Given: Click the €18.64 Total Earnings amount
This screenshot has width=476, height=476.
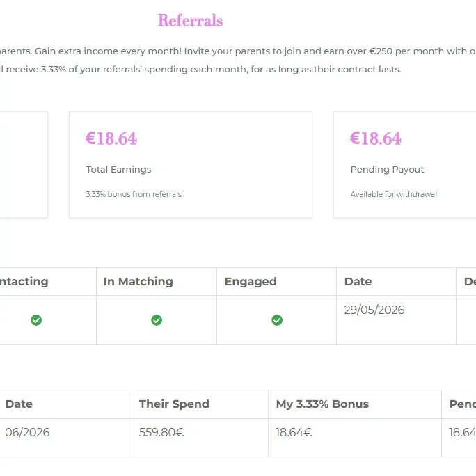Looking at the screenshot, I should point(111,138).
